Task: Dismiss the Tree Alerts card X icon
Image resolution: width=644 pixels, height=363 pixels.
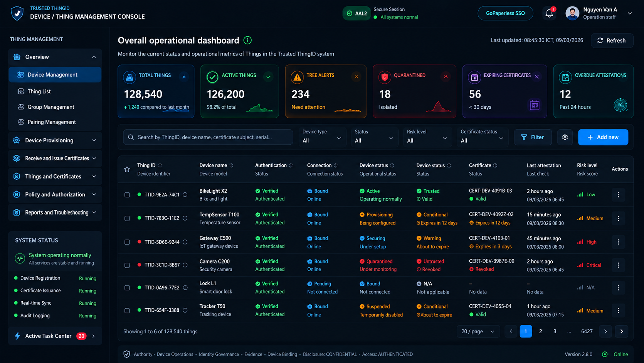Action: click(x=356, y=76)
